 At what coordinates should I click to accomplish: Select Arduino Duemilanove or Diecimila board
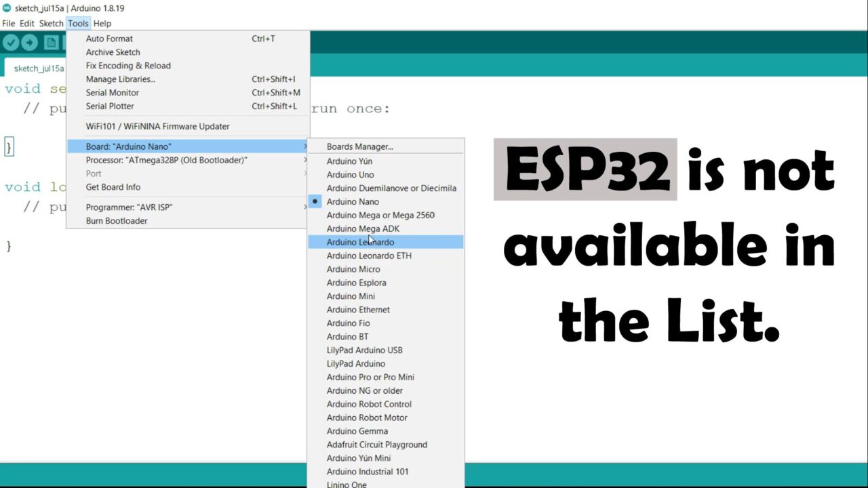386,188
